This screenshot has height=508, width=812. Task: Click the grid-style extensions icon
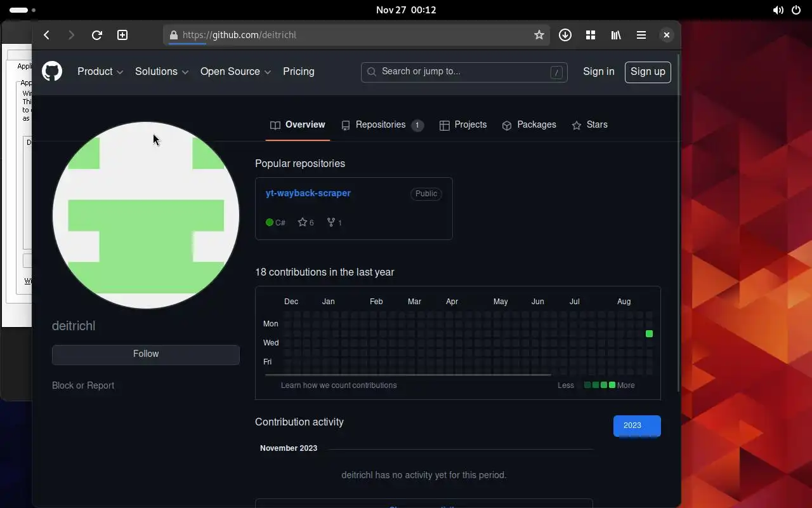click(x=591, y=35)
